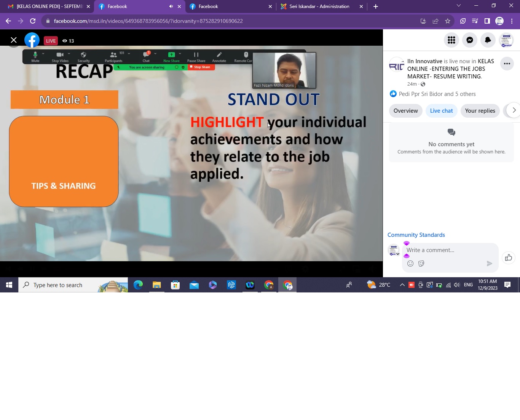Close the video viewer with X

[14, 40]
